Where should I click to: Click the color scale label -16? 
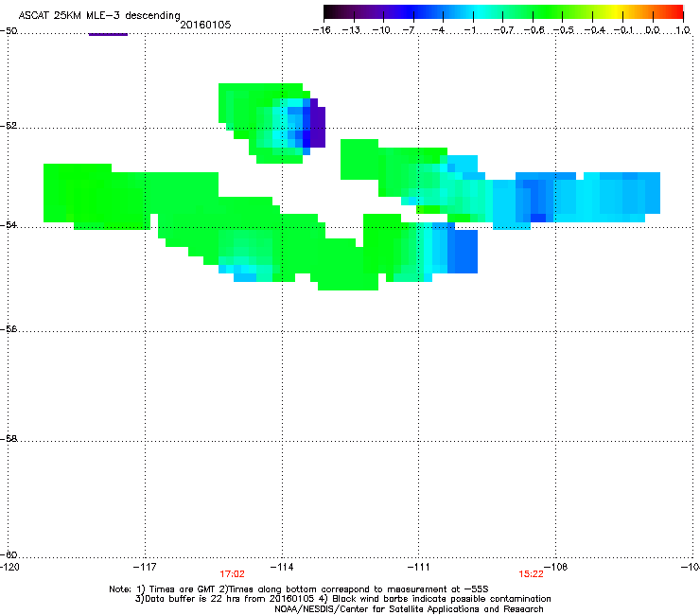(x=322, y=30)
